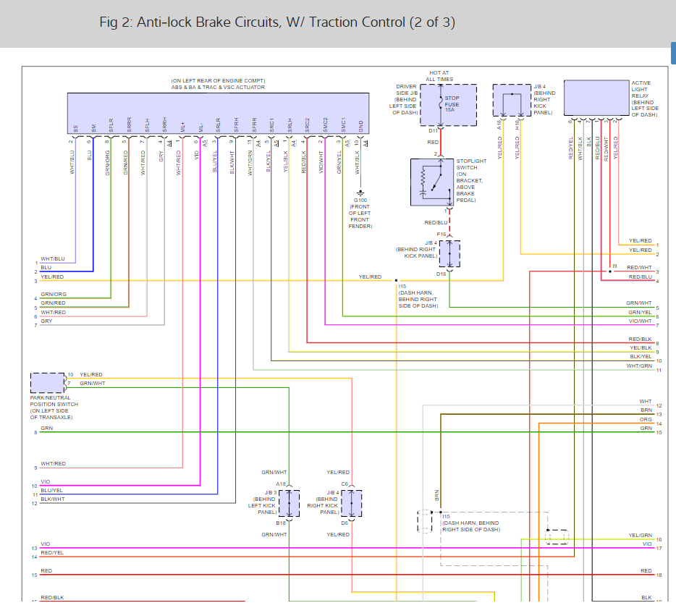Click the GRN wire label at left pin 8
This screenshot has width=676, height=616.
pyautogui.click(x=46, y=428)
